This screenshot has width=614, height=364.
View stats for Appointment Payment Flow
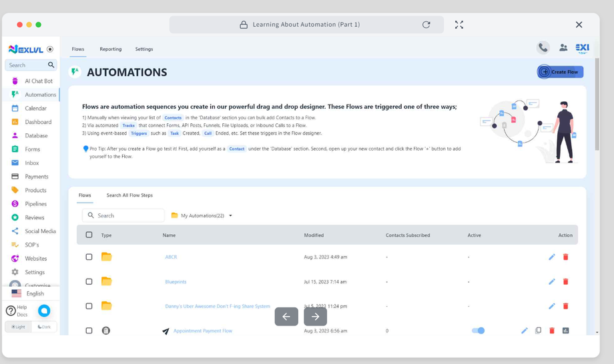pos(565,331)
